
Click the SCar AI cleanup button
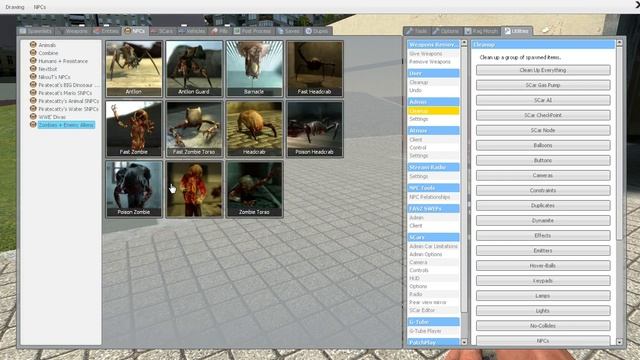click(543, 100)
